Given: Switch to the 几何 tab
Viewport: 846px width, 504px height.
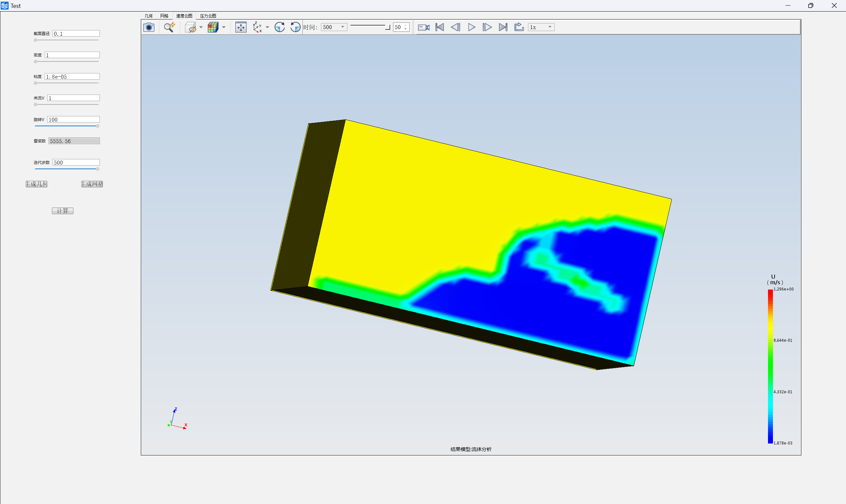Looking at the screenshot, I should (148, 16).
